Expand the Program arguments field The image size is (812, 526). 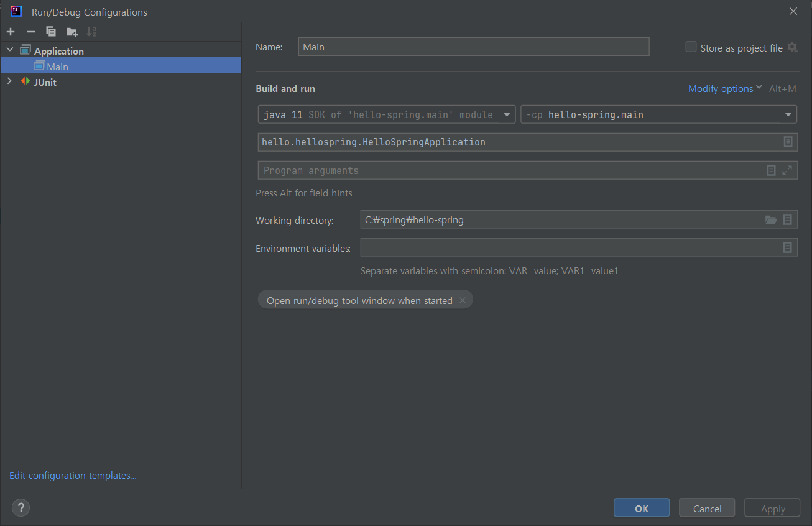coord(787,170)
